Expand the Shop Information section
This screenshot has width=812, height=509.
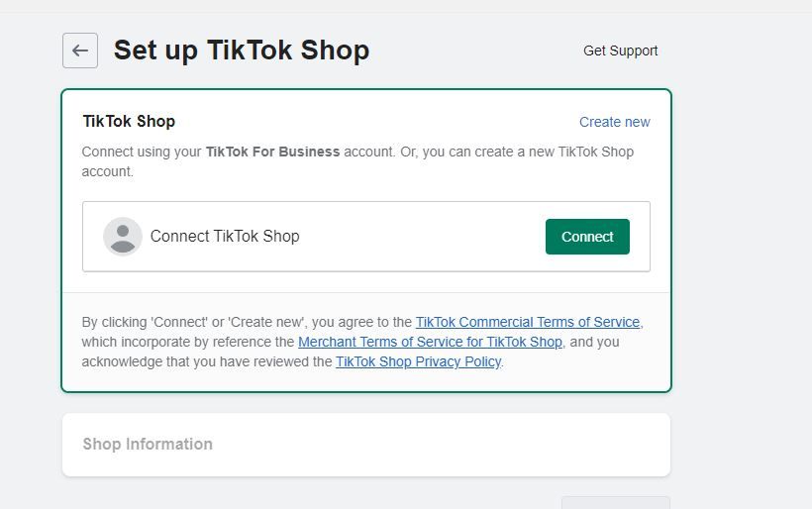click(x=366, y=445)
